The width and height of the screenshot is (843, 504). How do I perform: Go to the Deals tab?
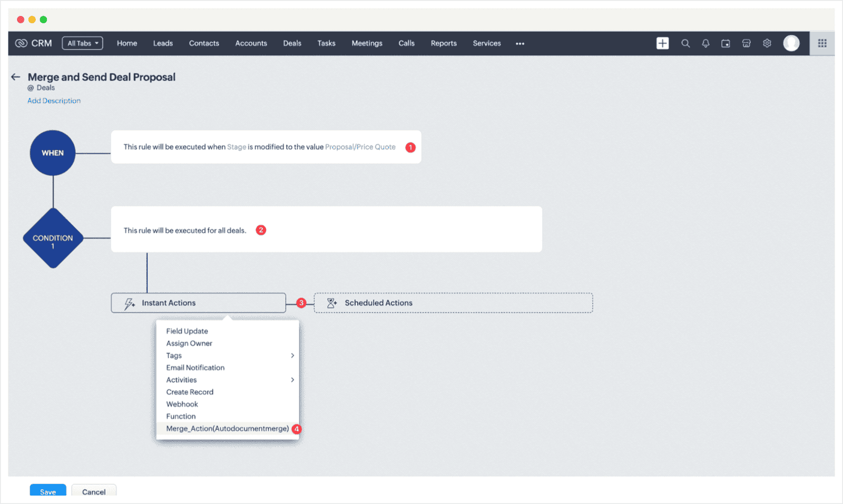point(292,43)
